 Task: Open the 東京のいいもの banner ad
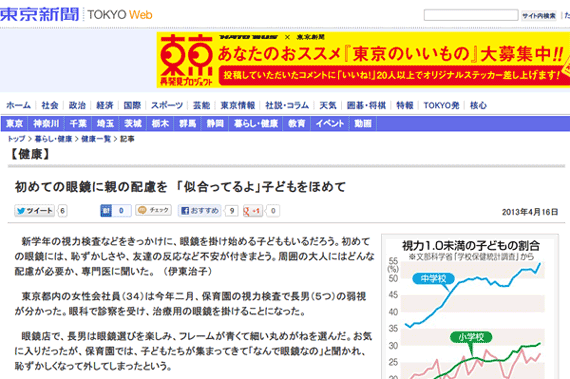point(363,60)
